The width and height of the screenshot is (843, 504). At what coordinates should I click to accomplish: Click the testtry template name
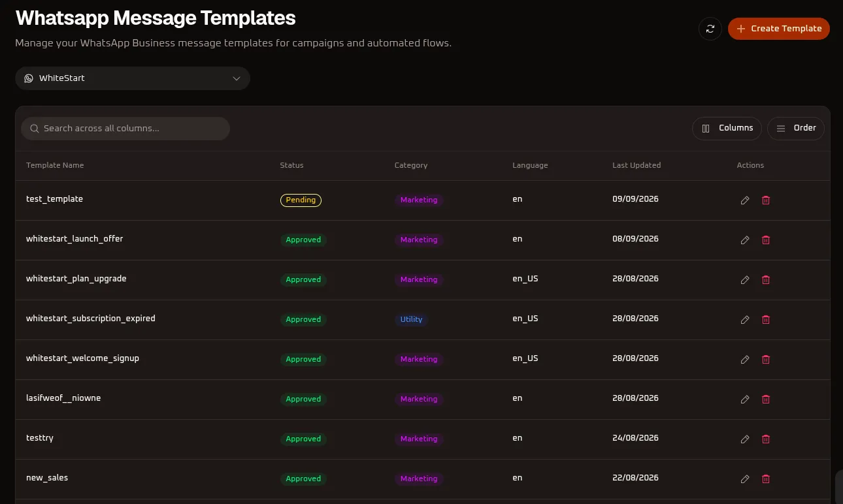[40, 438]
